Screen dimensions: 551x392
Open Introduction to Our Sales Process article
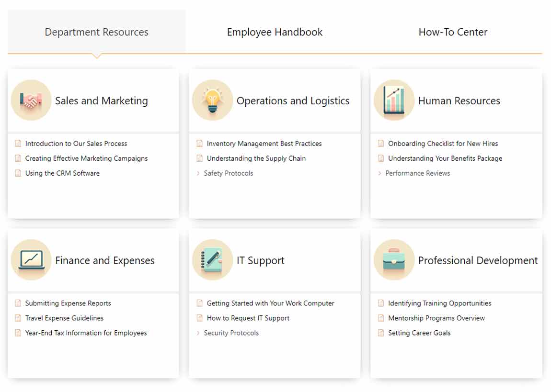(x=76, y=144)
